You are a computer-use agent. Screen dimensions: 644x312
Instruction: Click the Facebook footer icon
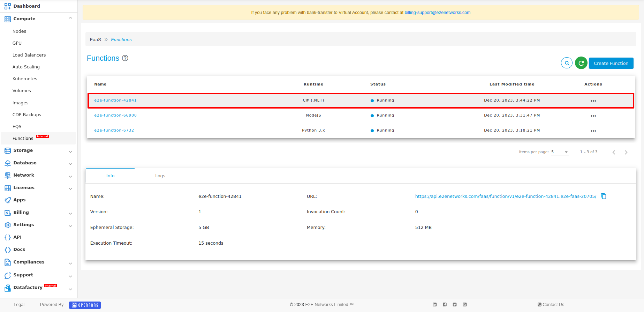click(445, 305)
